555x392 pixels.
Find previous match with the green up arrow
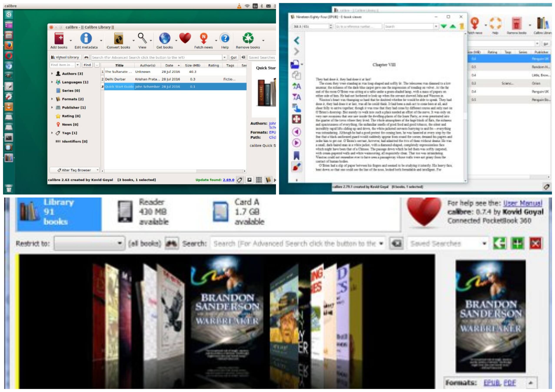453,26
